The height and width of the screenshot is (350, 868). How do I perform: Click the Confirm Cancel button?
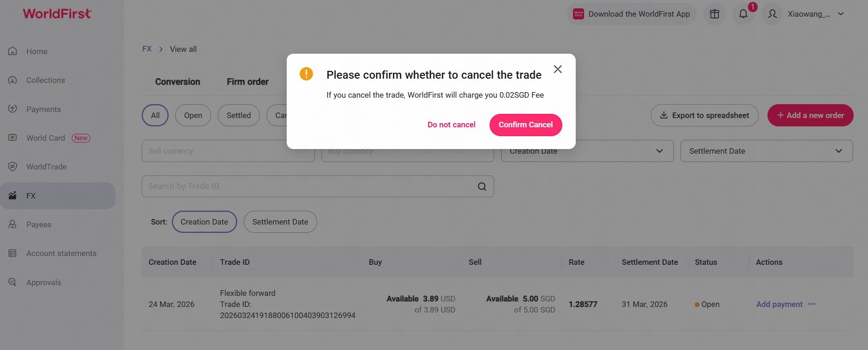(525, 125)
